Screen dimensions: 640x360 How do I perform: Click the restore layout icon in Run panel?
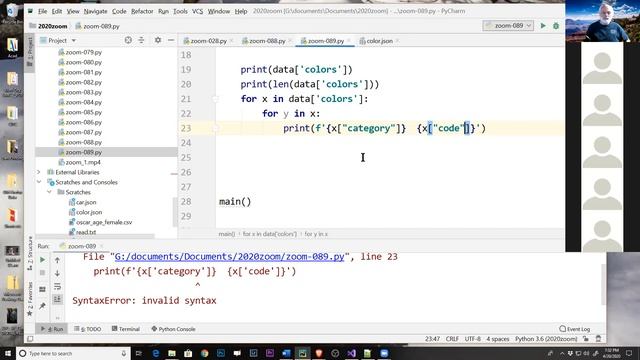click(x=42, y=289)
